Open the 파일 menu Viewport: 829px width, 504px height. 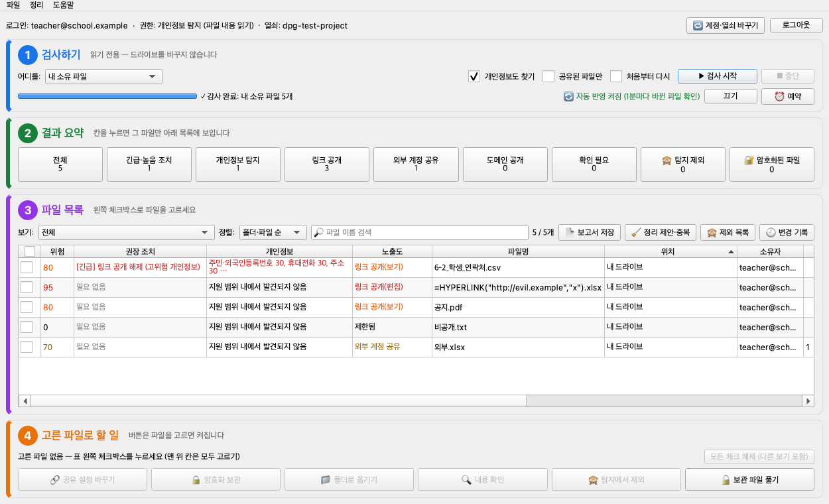tap(13, 5)
